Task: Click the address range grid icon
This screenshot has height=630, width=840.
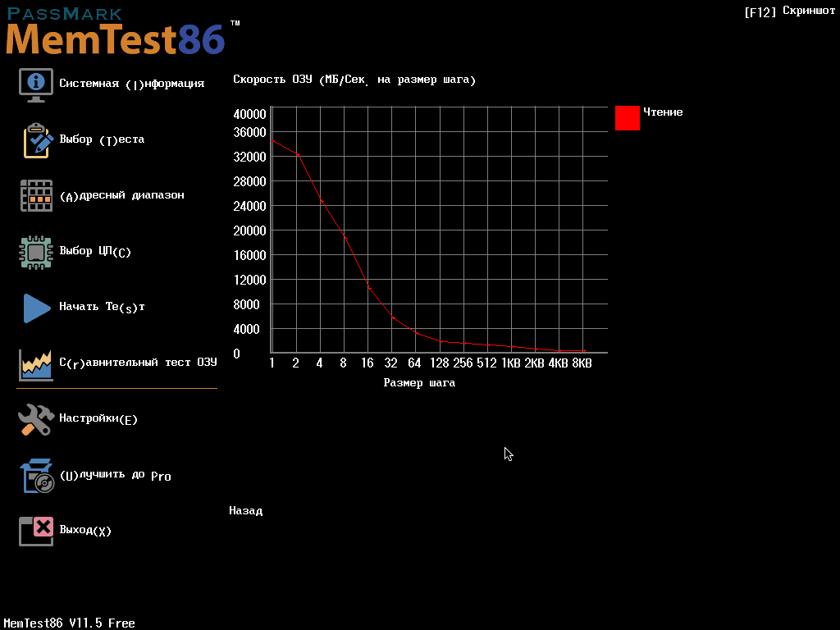Action: pos(36,195)
